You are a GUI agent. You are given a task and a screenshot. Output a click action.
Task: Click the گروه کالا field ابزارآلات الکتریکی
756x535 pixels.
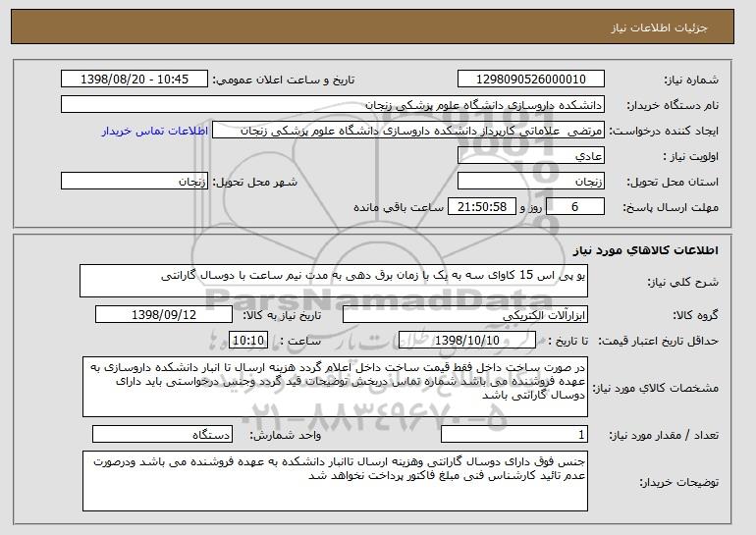[x=465, y=315]
